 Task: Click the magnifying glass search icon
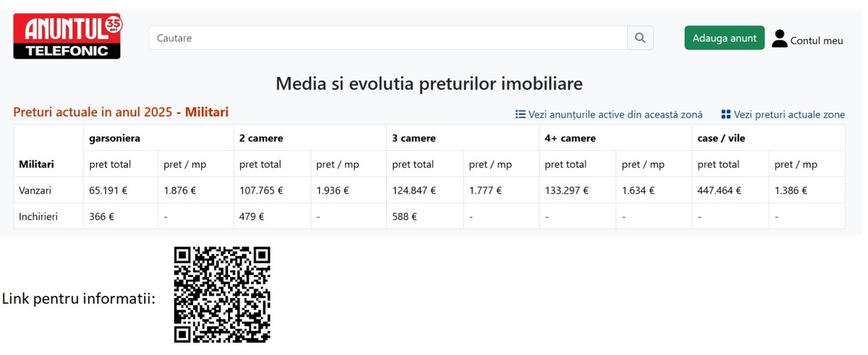click(640, 38)
